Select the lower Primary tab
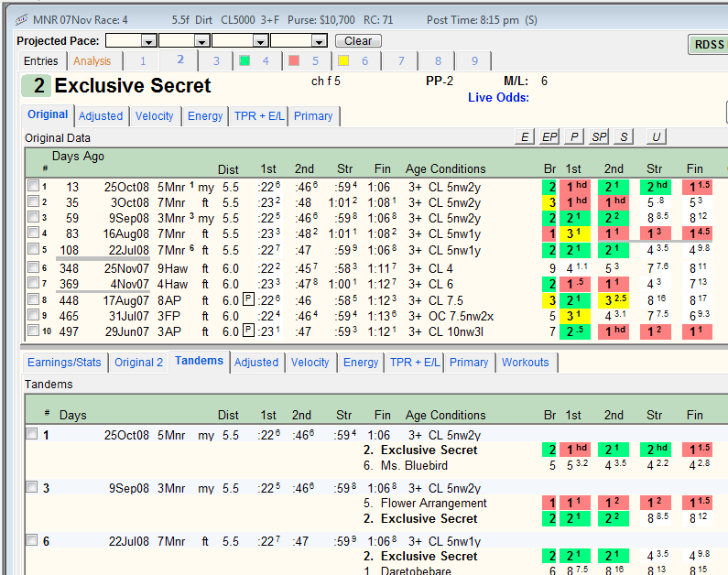 (469, 363)
